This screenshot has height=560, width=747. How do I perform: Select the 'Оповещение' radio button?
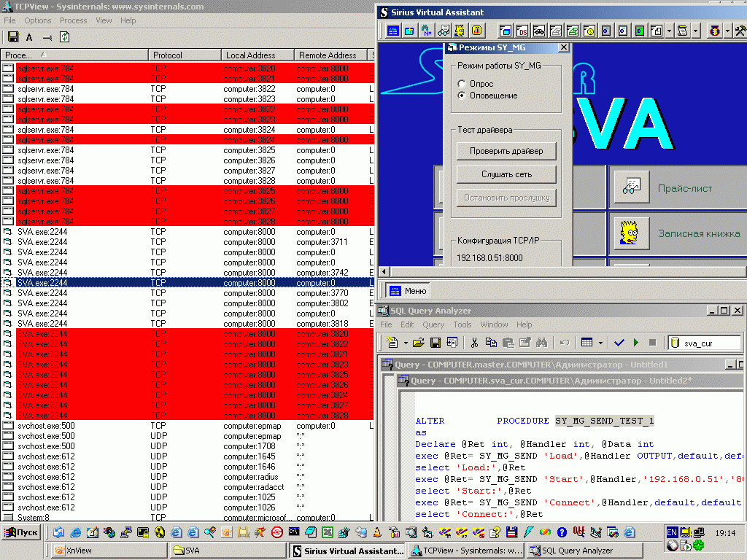point(461,96)
